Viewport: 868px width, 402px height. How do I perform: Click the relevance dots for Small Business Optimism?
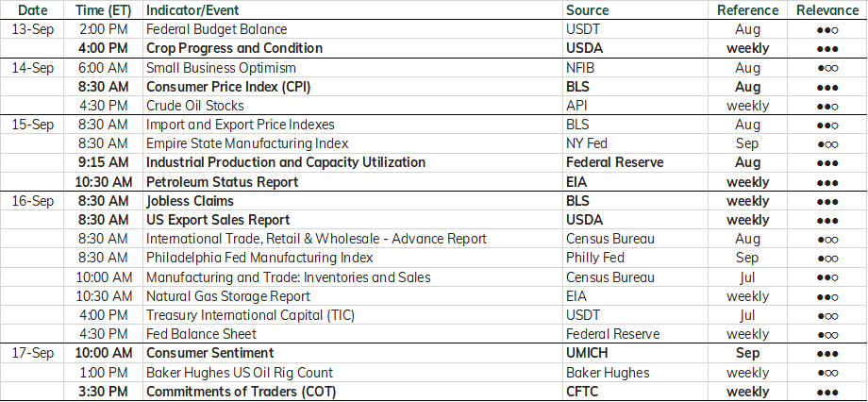827,69
